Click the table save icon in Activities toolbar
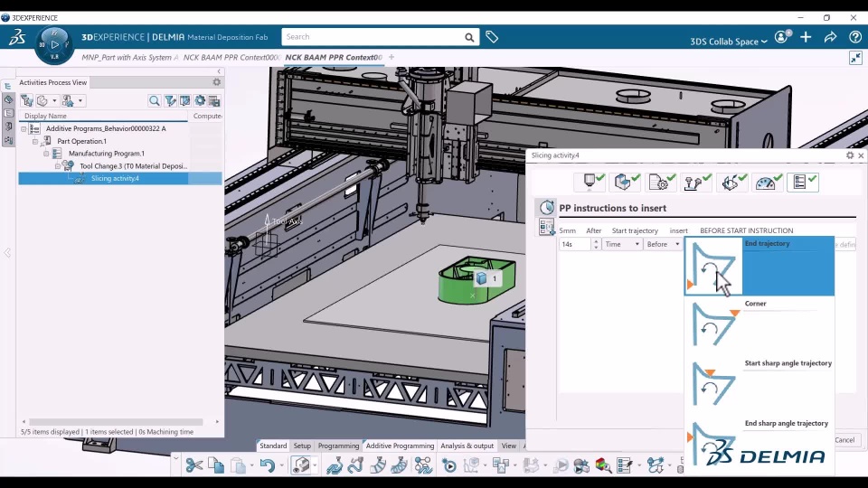This screenshot has width=868, height=488. (214, 100)
